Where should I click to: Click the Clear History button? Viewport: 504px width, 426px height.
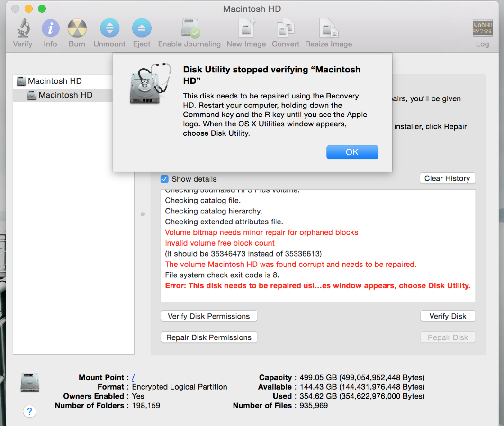pos(447,178)
